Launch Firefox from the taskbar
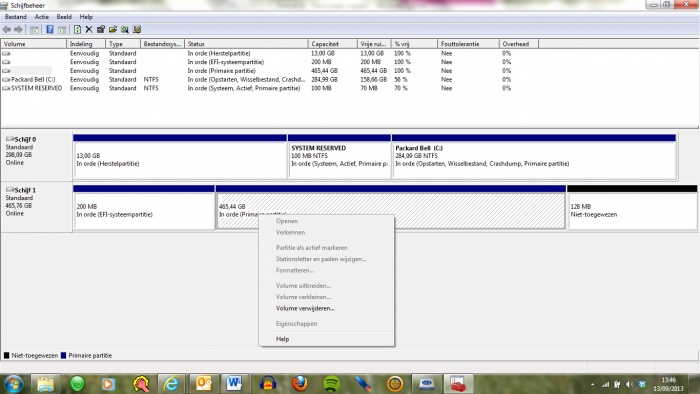700x394 pixels. click(300, 384)
